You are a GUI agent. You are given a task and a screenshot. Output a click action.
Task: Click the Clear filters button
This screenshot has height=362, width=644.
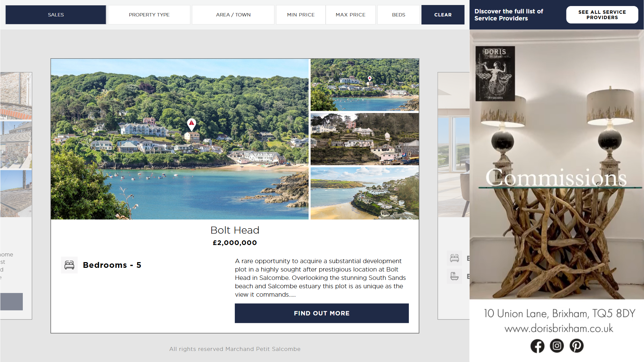(x=443, y=15)
